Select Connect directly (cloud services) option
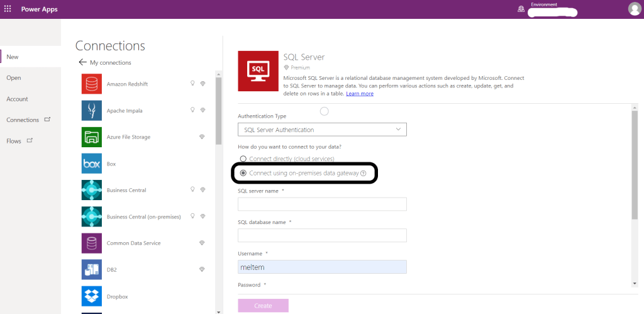Image resolution: width=644 pixels, height=314 pixels. (243, 159)
